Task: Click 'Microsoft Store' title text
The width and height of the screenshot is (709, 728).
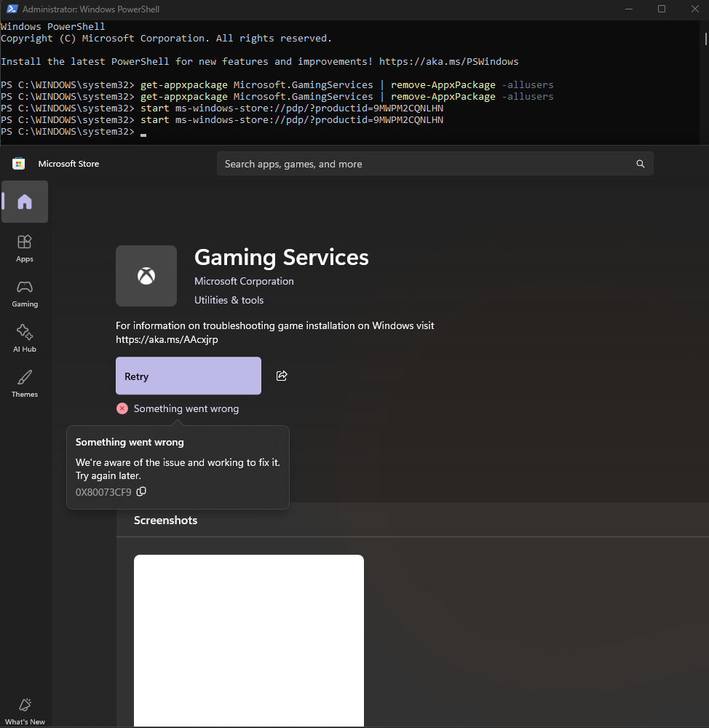Action: tap(68, 163)
